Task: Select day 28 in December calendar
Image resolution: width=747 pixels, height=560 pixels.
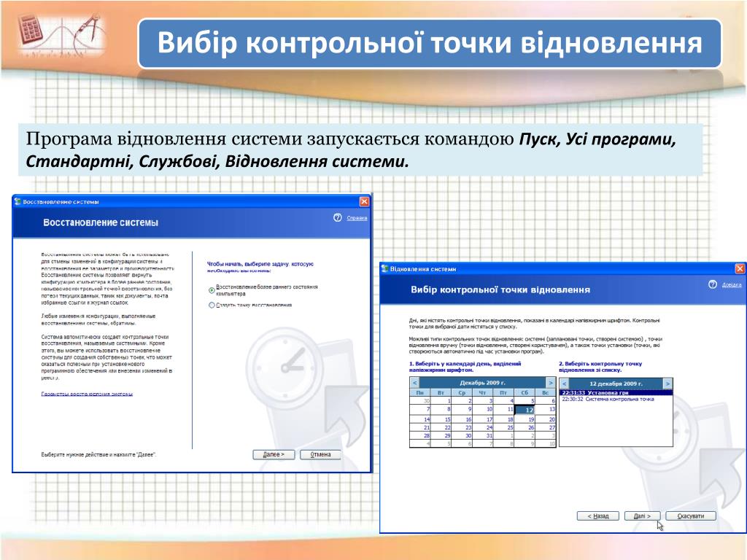Action: 420,435
